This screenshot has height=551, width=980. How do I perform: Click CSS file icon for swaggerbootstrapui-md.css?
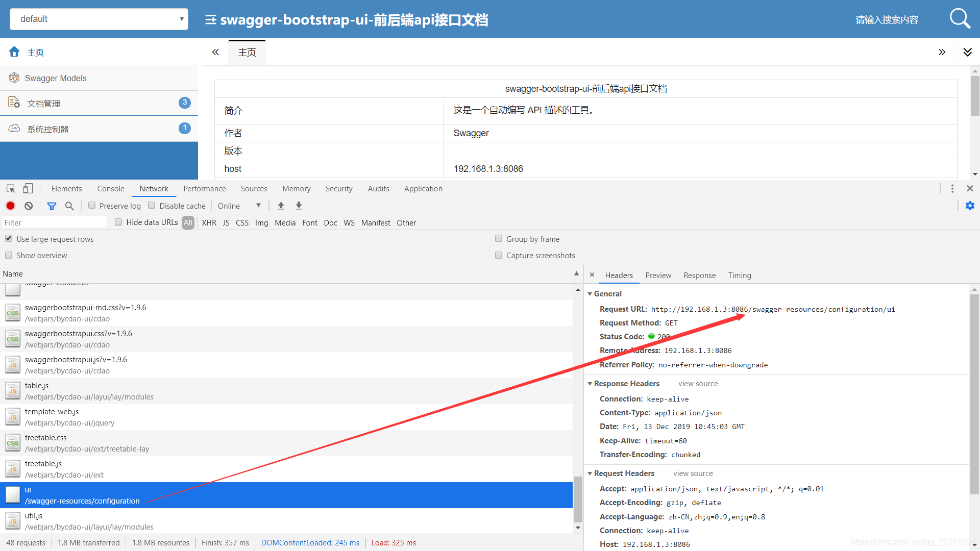pos(13,313)
